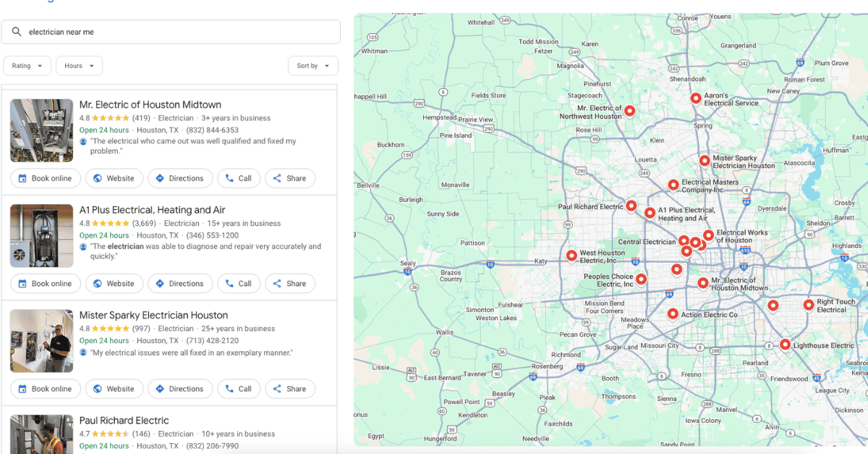Open Paul Richard Electric listing photo thumbnail
The image size is (868, 454).
click(x=41, y=434)
